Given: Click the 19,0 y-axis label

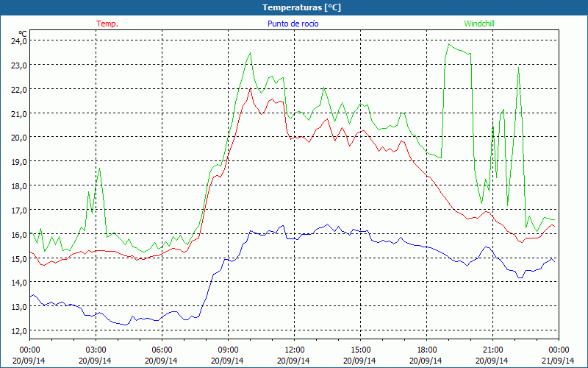Looking at the screenshot, I should 19,161.
